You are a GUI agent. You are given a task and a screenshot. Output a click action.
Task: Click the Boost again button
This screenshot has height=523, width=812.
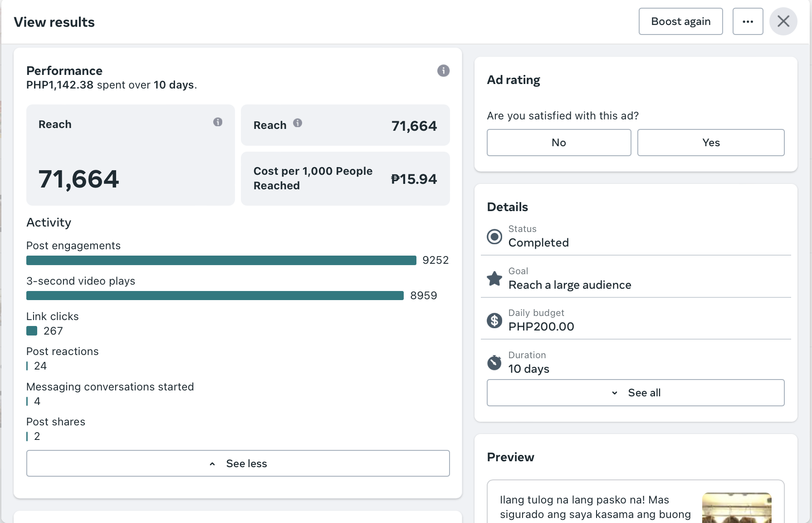point(680,21)
